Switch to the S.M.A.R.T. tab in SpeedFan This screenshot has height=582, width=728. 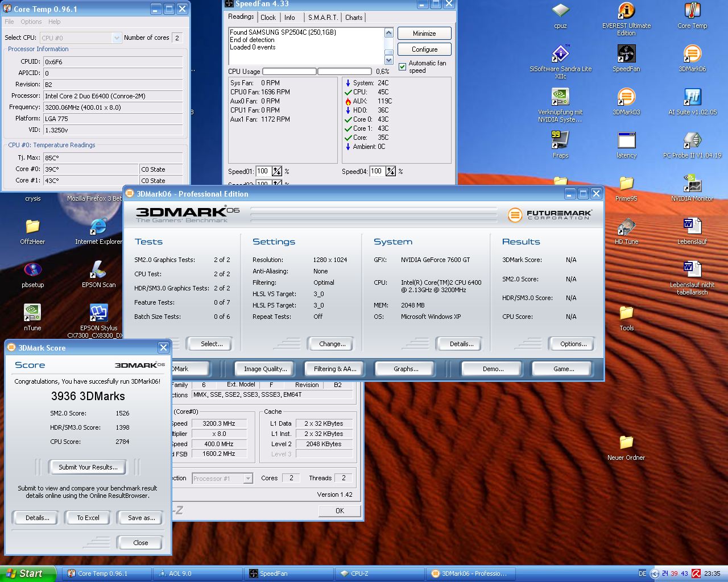pos(322,18)
